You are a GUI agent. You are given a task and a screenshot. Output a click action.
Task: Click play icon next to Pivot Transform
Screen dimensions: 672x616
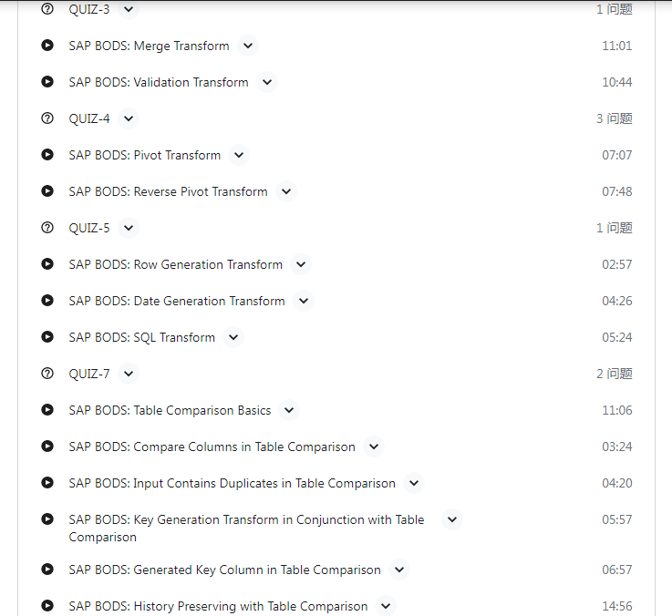(47, 154)
